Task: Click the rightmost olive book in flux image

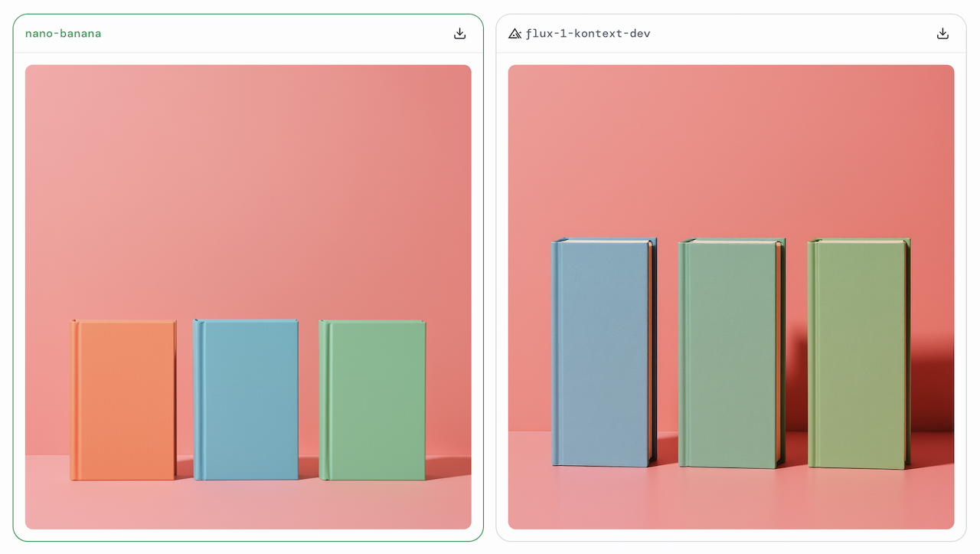Action: click(859, 353)
